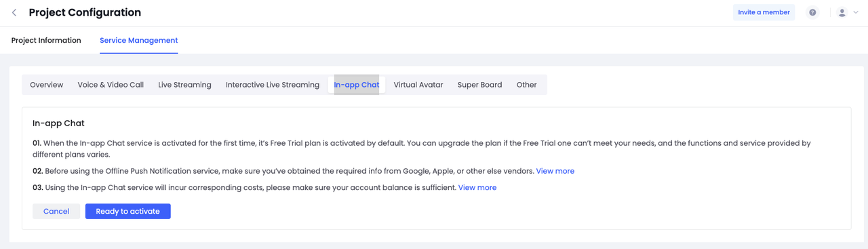Open the Overview sub-tab
Screen dimensions: 868x249
(x=46, y=85)
